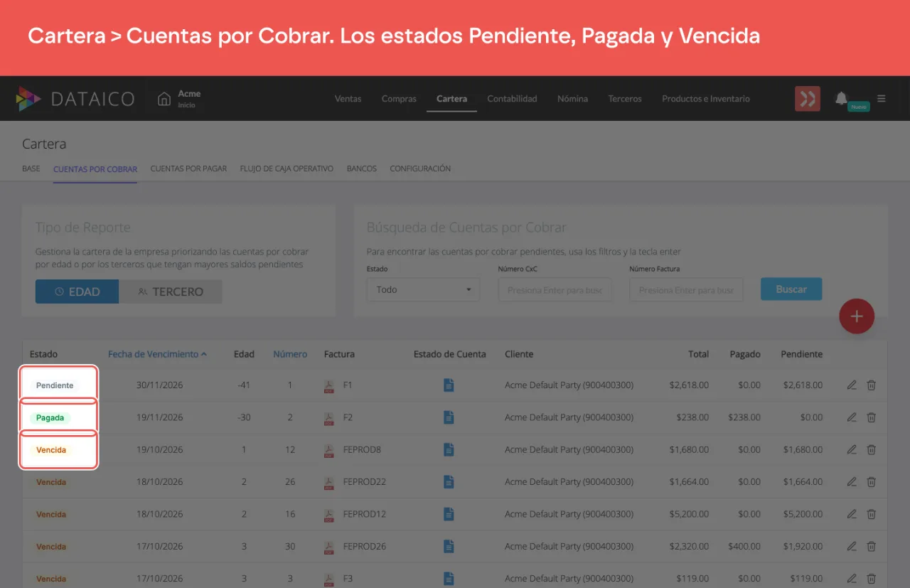Image resolution: width=910 pixels, height=588 pixels.
Task: Focus the Número CxC input field
Action: click(x=555, y=289)
